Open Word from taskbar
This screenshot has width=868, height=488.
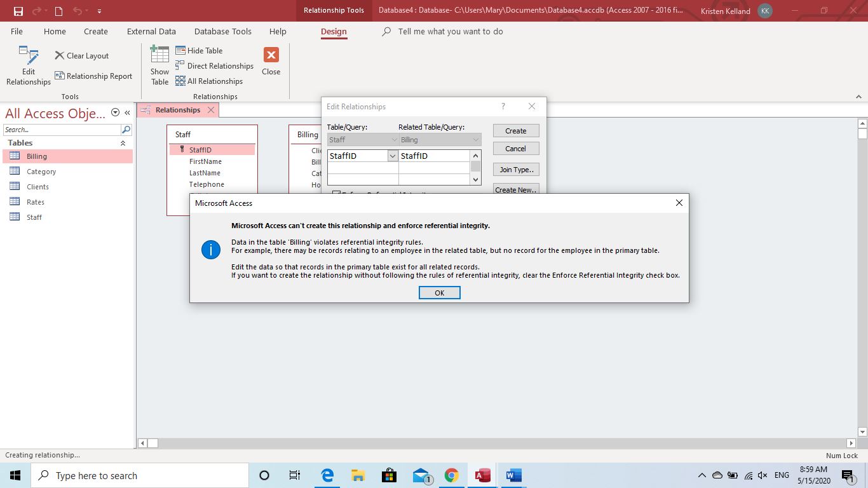[x=513, y=475]
